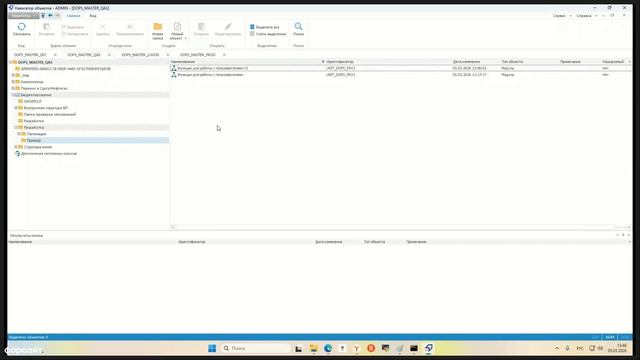Click the Вырезать cut button
Viewport: 640px width, 360px height.
[x=73, y=27]
